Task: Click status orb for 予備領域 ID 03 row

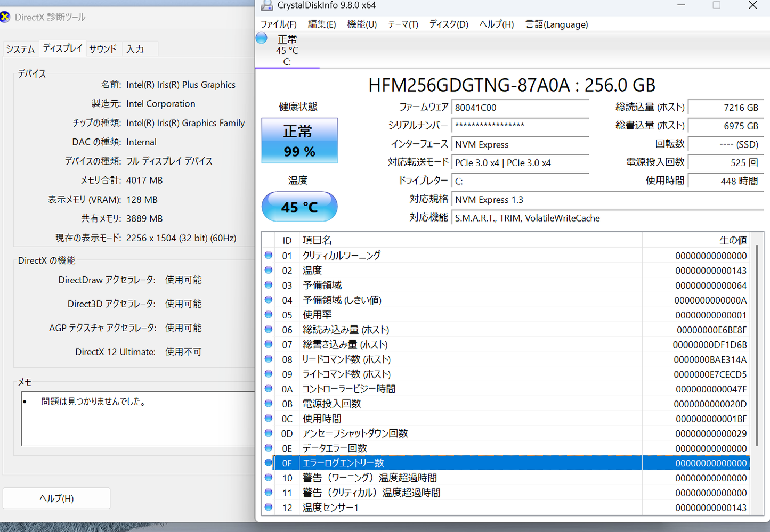Action: pyautogui.click(x=269, y=285)
